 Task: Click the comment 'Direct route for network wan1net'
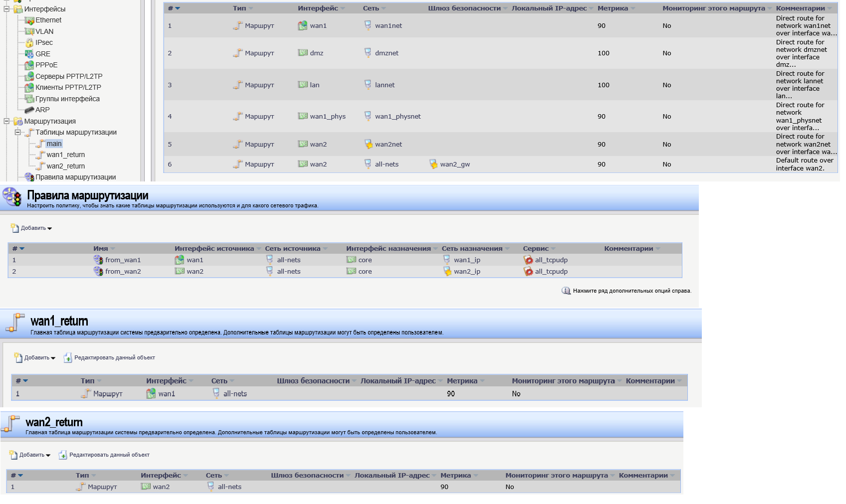[x=806, y=26]
